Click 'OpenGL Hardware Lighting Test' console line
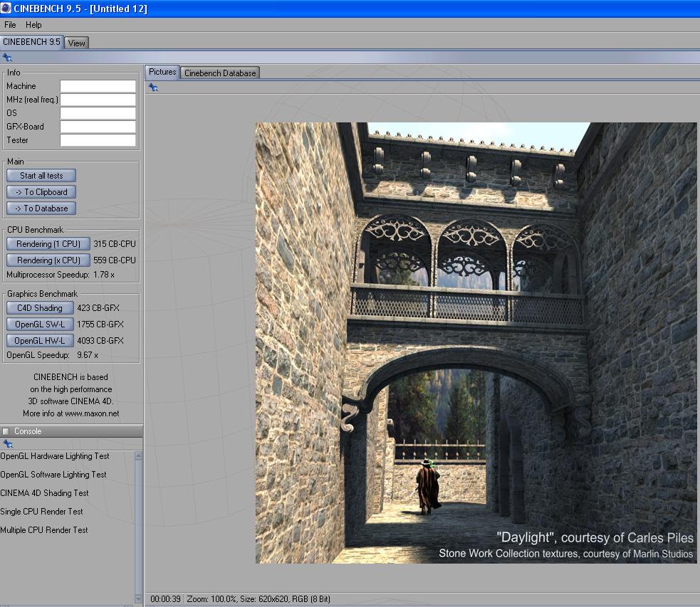This screenshot has height=607, width=700. click(54, 456)
